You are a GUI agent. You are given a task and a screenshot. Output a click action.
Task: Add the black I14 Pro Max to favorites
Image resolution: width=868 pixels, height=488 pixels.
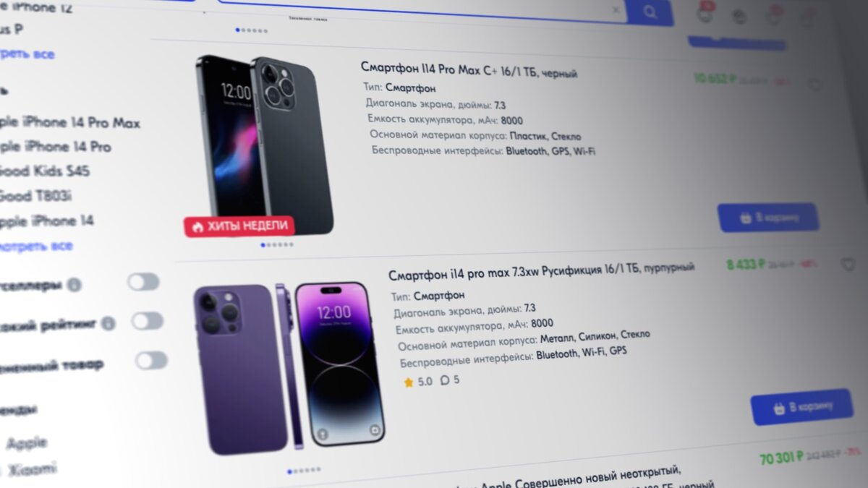point(814,85)
